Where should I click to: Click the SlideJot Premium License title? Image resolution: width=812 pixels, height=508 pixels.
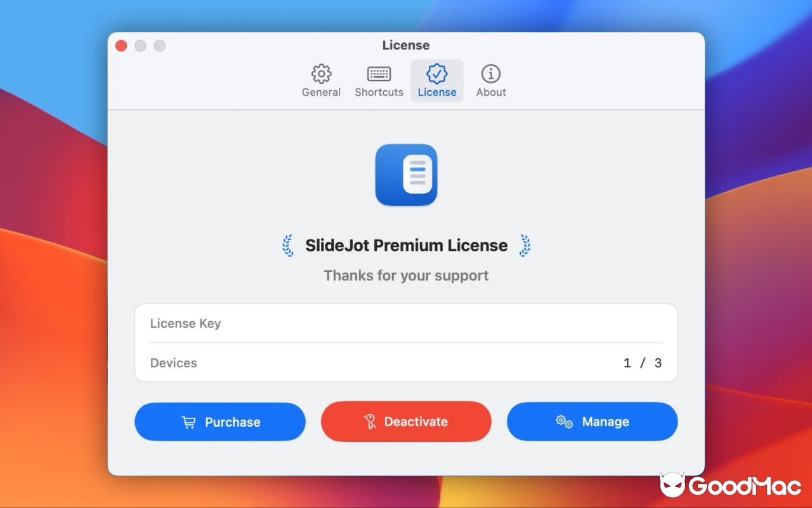pyautogui.click(x=406, y=245)
